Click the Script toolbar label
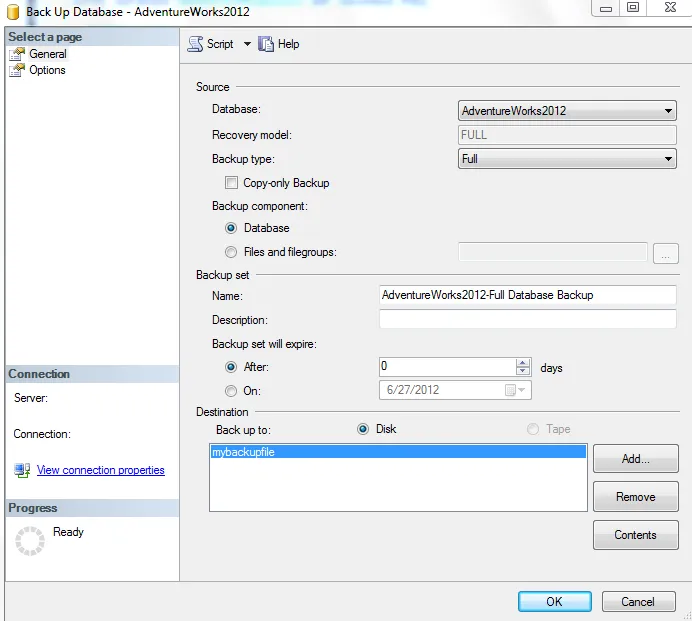This screenshot has width=692, height=621. tap(220, 44)
